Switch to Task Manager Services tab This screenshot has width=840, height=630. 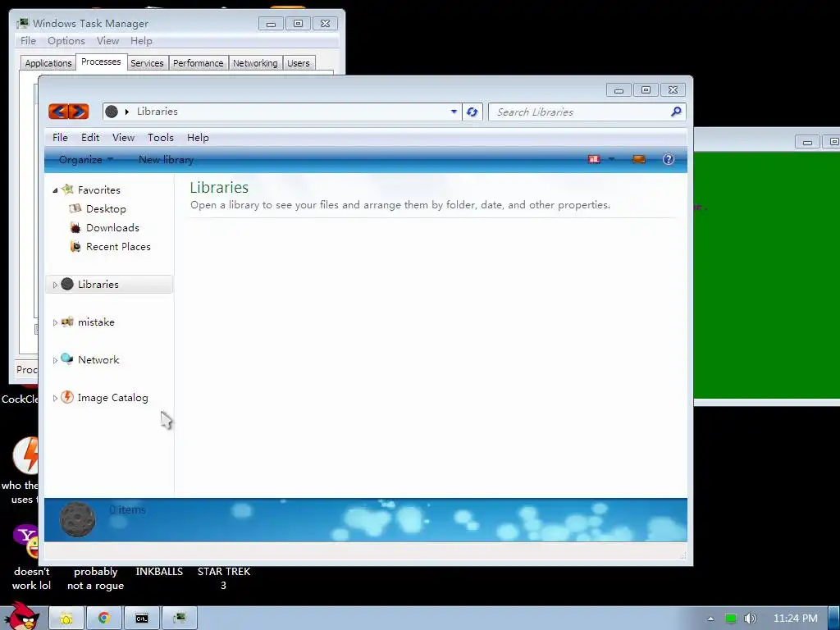pyautogui.click(x=147, y=62)
